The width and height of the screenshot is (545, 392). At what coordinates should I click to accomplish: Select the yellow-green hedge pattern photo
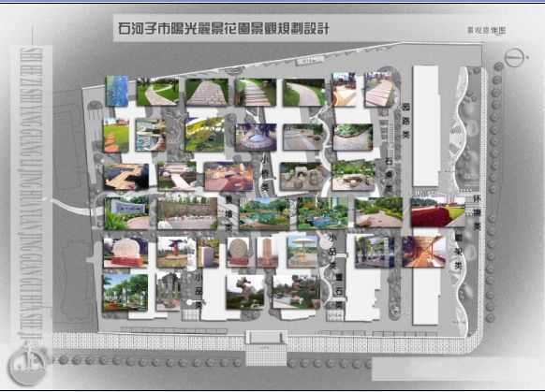pos(204,135)
